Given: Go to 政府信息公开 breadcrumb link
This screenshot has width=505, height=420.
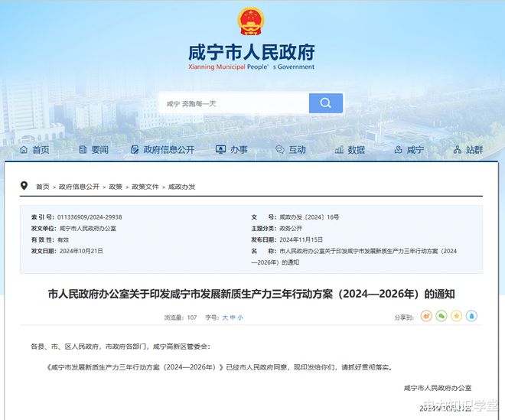Looking at the screenshot, I should (80, 187).
